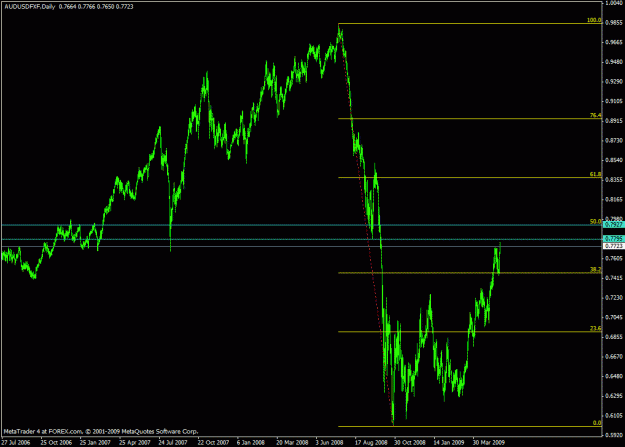Click the 0.7415 price axis label
The width and height of the screenshot is (625, 447).
(614, 278)
